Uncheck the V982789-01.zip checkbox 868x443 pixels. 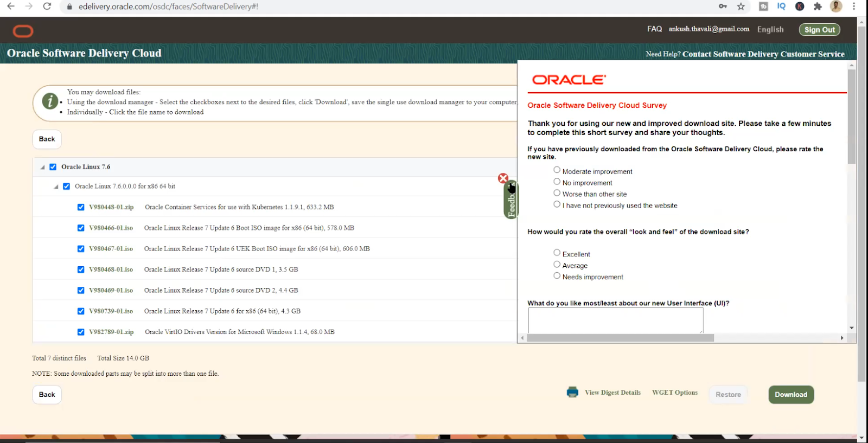(81, 332)
